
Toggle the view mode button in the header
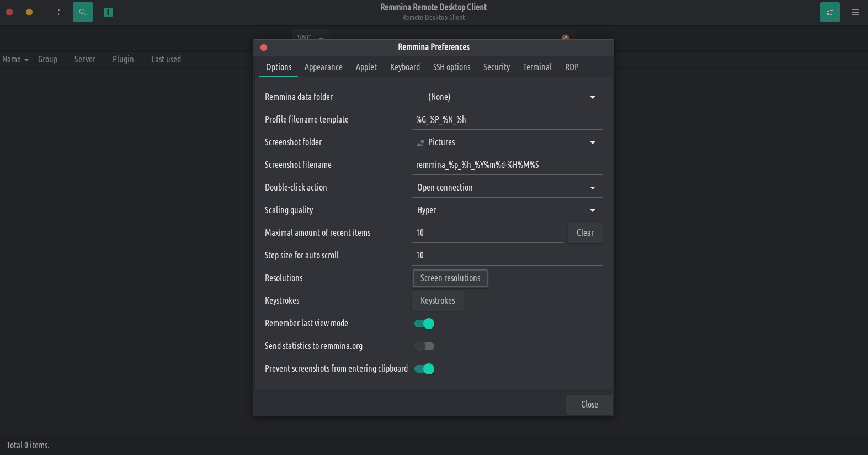(x=830, y=12)
